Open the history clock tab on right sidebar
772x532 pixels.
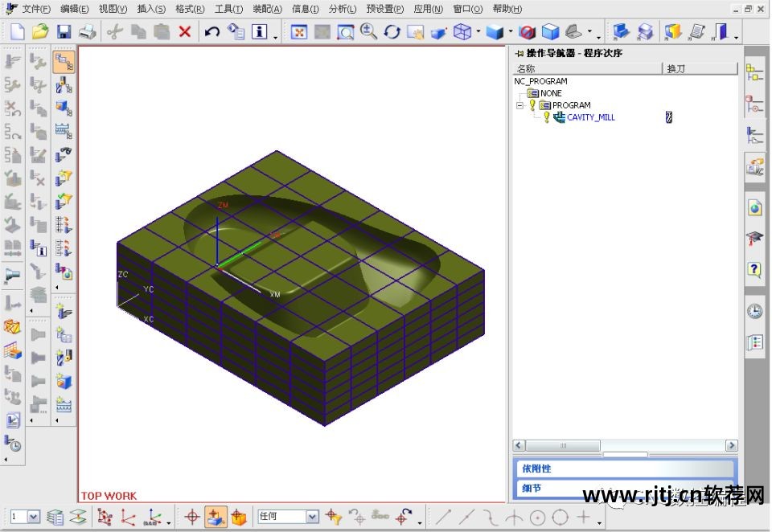[754, 311]
